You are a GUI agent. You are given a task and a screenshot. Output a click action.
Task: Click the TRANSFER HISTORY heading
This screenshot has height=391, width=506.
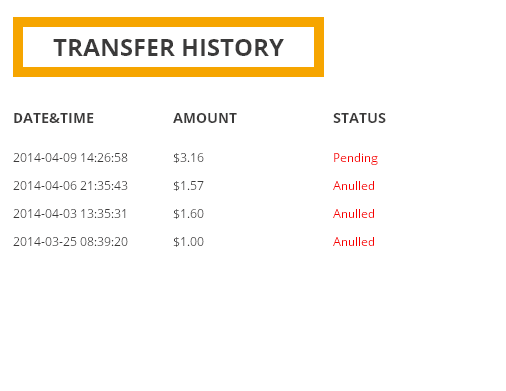(168, 47)
